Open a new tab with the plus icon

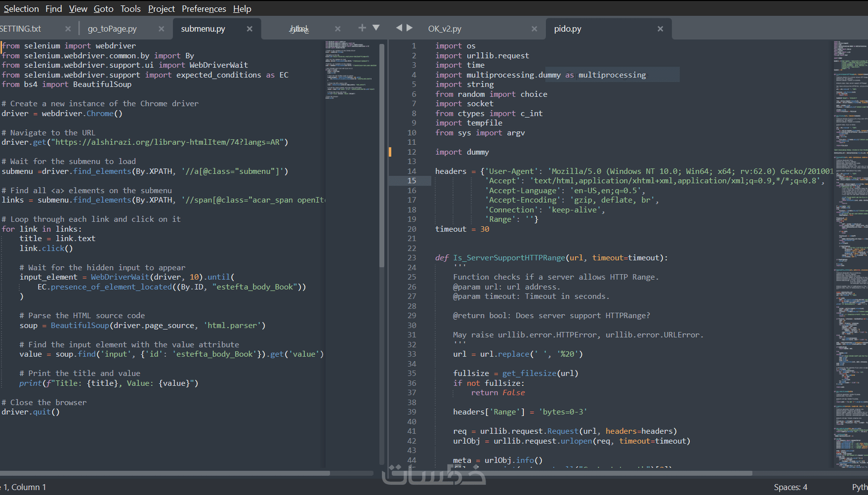[362, 28]
